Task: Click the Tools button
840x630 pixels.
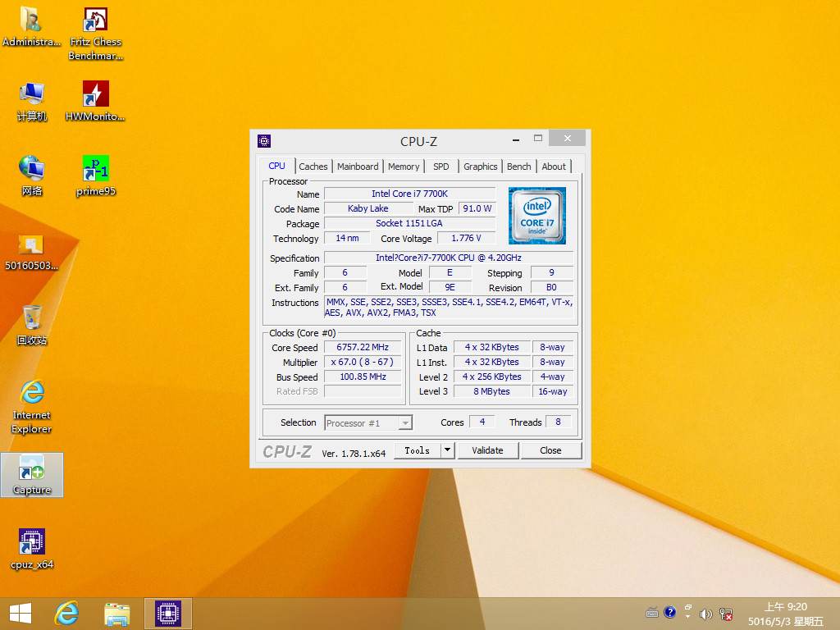Action: [x=418, y=450]
